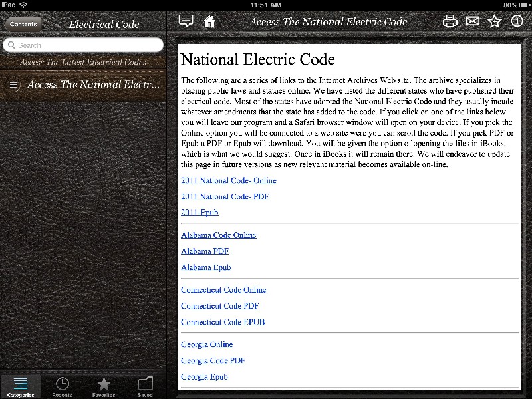Open info with the circled i icon
Screen dimensions: 532x399
(517, 21)
